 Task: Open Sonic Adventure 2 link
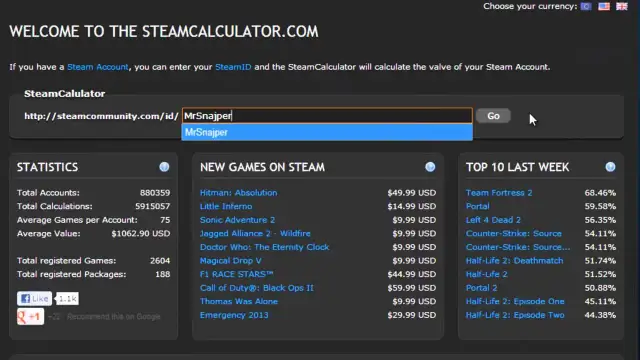(237, 220)
